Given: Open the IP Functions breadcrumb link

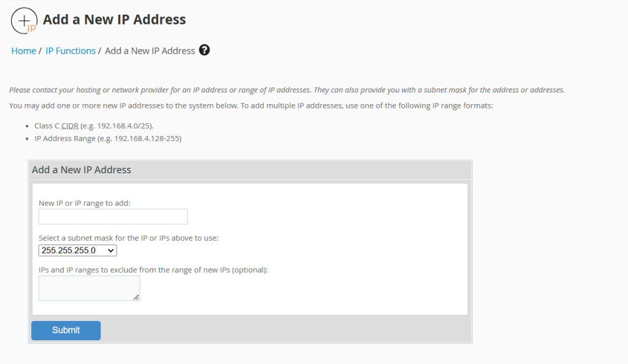Looking at the screenshot, I should click(x=71, y=51).
